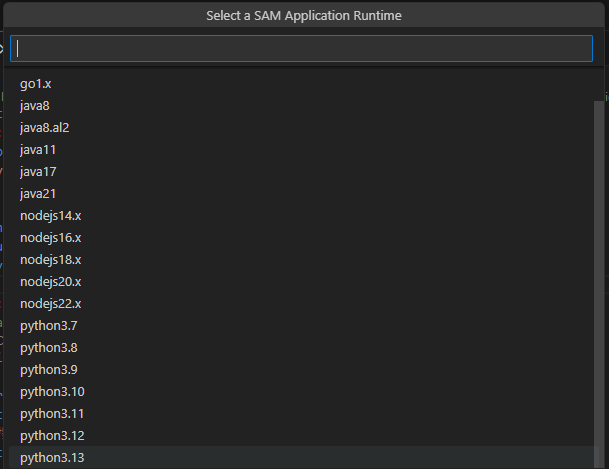
Task: Select the python3.9 runtime
Action: (301, 370)
